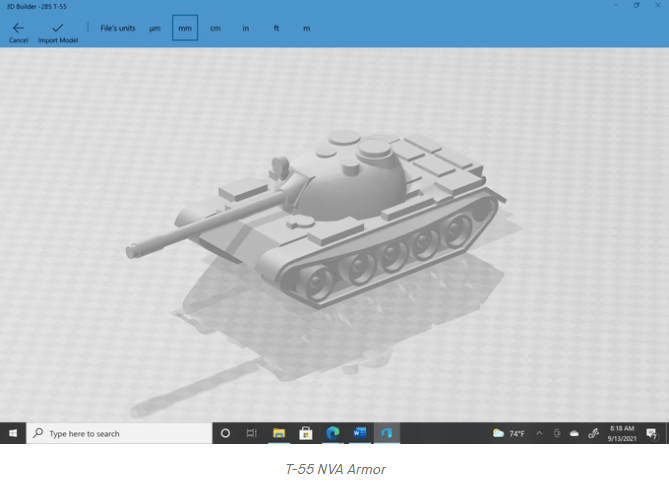Click the 3D Builder taskbar icon

point(386,433)
